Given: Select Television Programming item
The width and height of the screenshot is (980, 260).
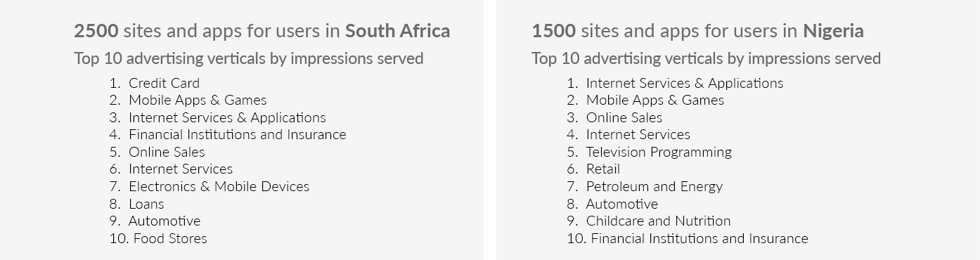Looking at the screenshot, I should pyautogui.click(x=659, y=152).
